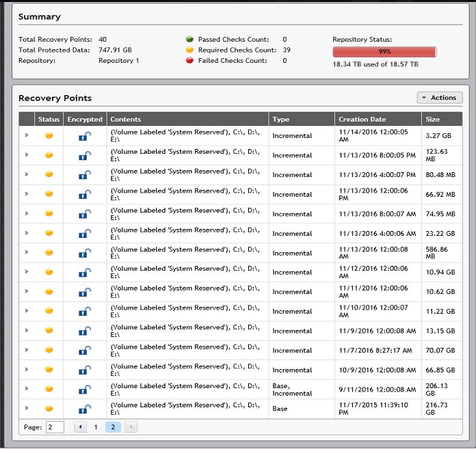Image resolution: width=476 pixels, height=449 pixels.
Task: Click the '10/9/2016 12:00:08 AM' date cell
Action: 378,370
